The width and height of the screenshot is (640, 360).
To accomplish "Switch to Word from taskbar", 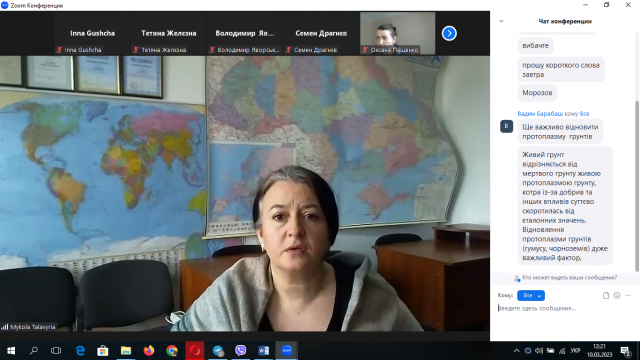I will point(264,351).
